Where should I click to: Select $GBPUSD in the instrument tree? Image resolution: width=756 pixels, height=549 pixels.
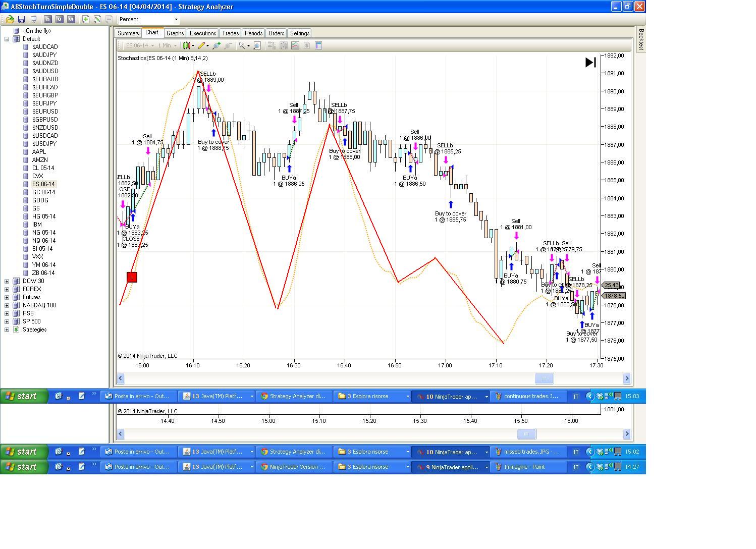[x=45, y=120]
